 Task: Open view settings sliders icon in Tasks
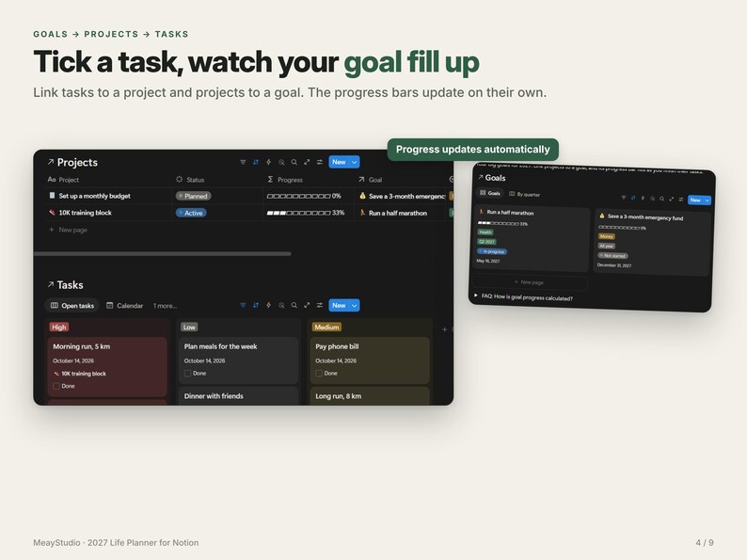click(320, 305)
